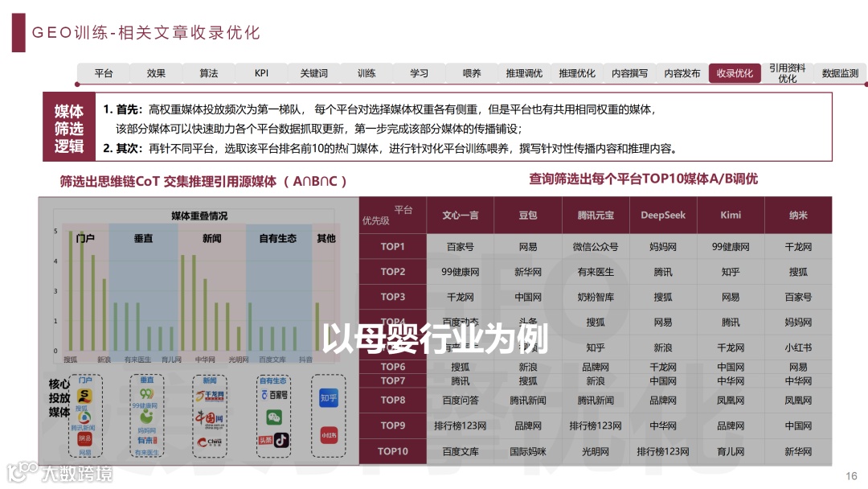Click the 搜狐 (Sohu) logo icon
The height and width of the screenshot is (489, 868).
tap(84, 396)
